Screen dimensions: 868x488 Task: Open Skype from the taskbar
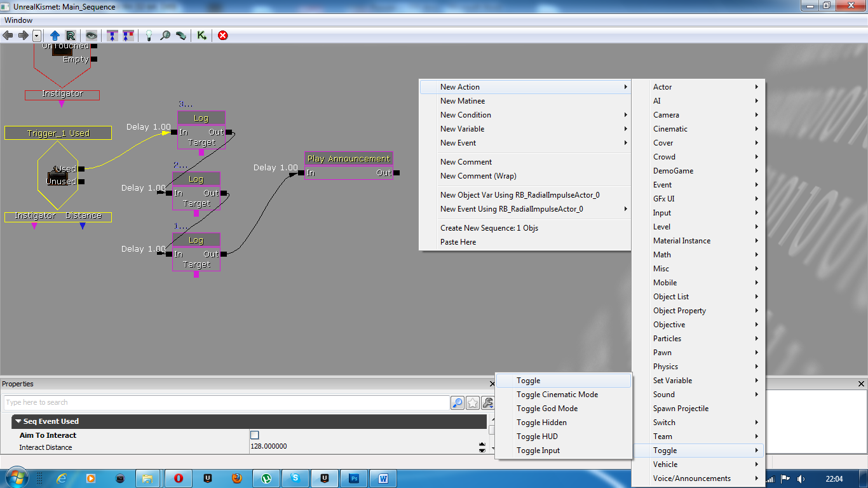[x=295, y=478]
